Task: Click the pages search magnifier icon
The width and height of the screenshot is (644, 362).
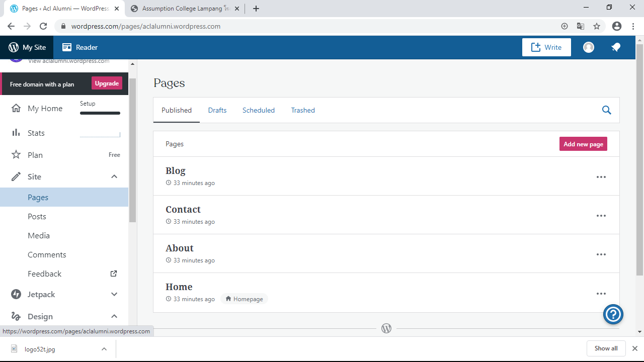Action: 607,110
